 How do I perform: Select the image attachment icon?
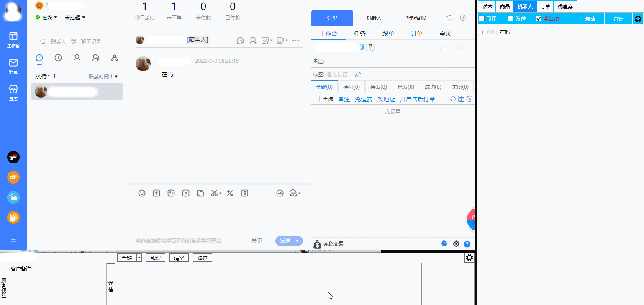(171, 193)
